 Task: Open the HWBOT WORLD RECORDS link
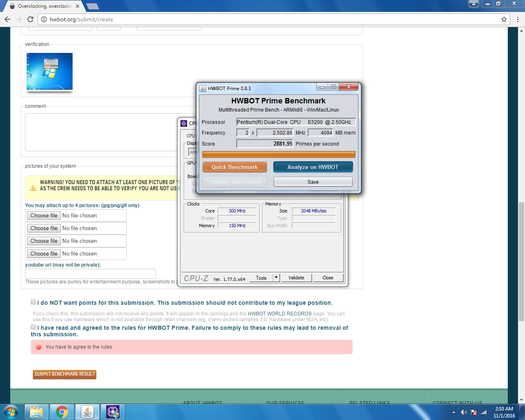pos(280,314)
